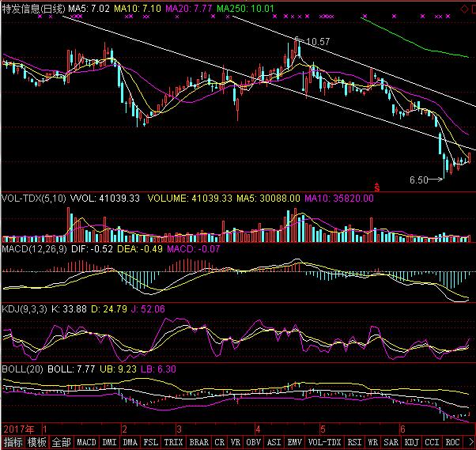Click month 2 marker on time axis
The width and height of the screenshot is (476, 450).
124,429
